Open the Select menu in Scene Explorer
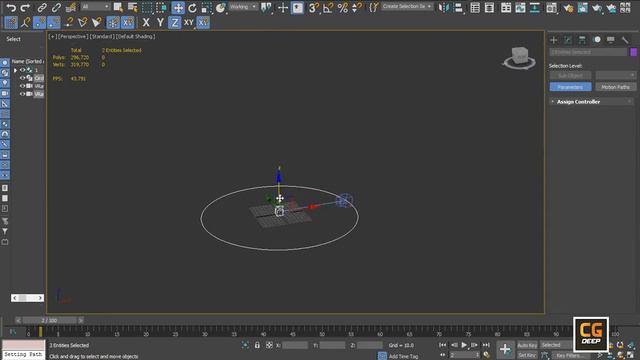This screenshot has width=640, height=360. (13, 39)
